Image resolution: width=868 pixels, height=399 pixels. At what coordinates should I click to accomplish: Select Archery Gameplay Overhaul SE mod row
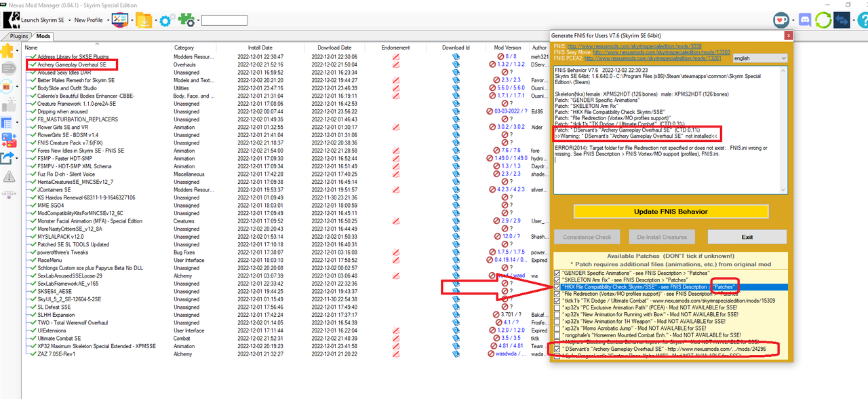(72, 64)
